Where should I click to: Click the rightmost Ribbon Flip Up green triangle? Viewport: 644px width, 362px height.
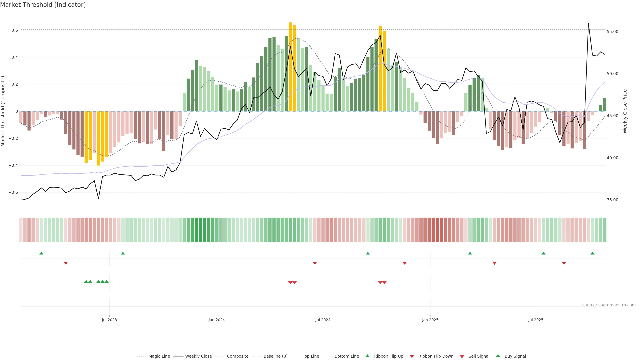[592, 253]
